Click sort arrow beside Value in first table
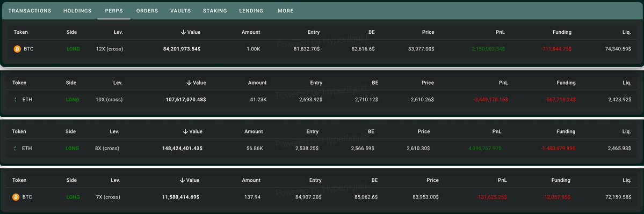Viewport: 644px width, 214px height. (183, 32)
